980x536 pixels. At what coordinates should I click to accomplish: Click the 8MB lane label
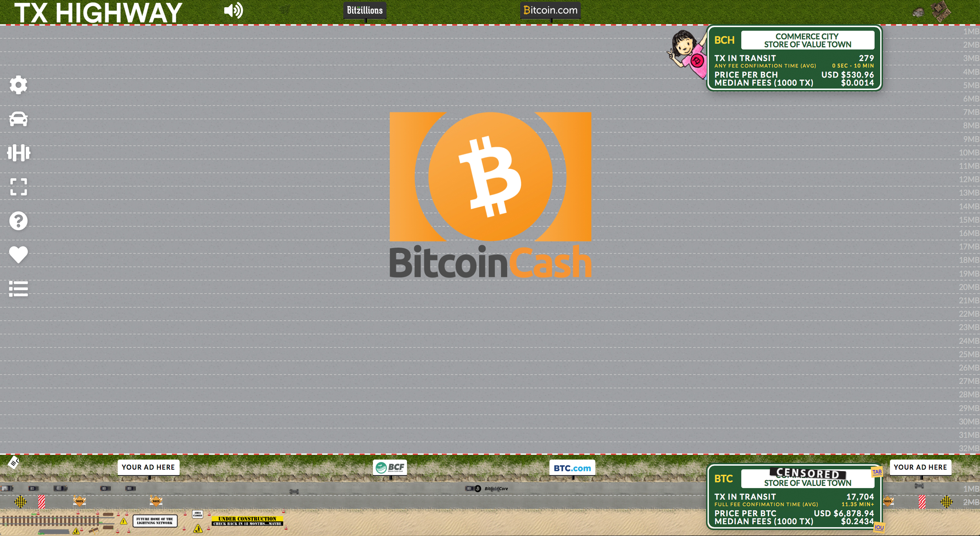971,126
